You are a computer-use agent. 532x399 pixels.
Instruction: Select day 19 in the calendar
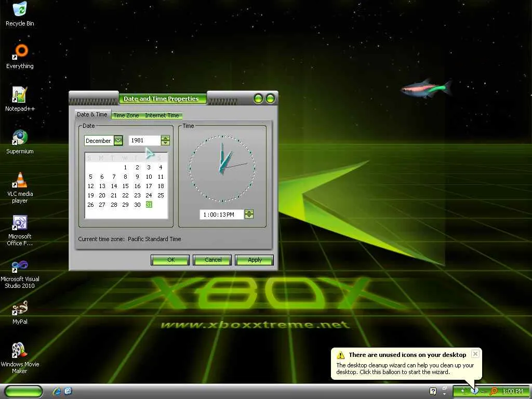(90, 195)
